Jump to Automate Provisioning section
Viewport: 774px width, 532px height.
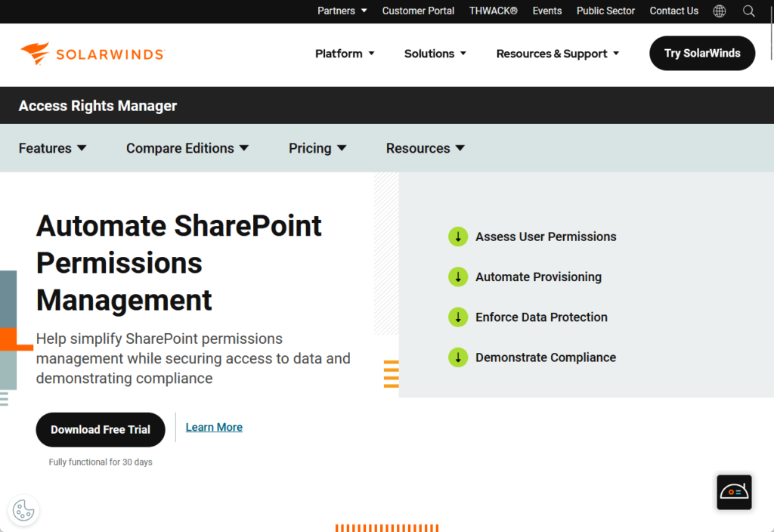pos(538,277)
